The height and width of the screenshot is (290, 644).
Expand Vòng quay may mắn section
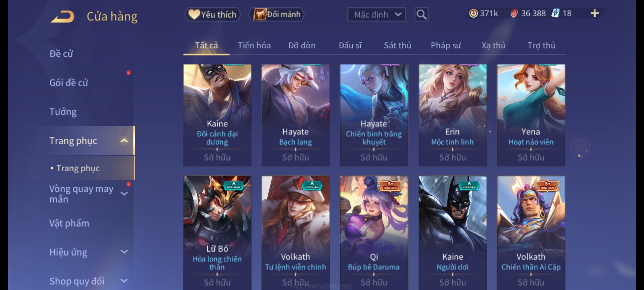[x=124, y=194]
